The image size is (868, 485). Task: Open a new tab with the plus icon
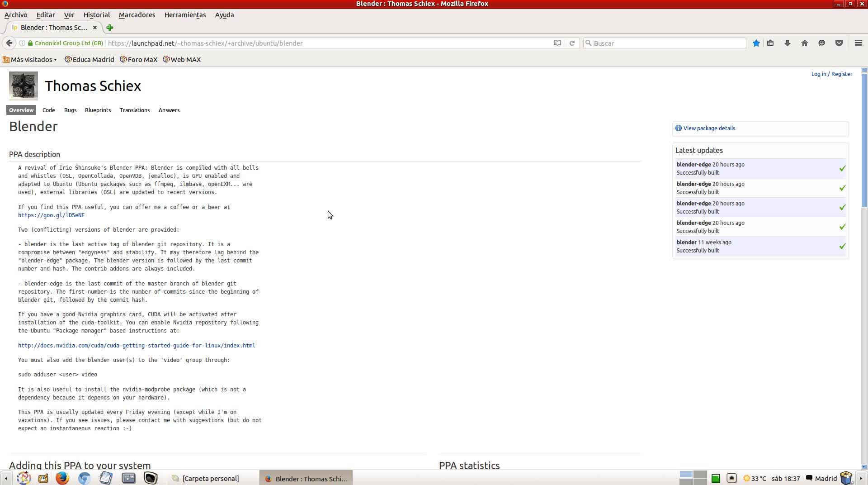click(x=109, y=28)
